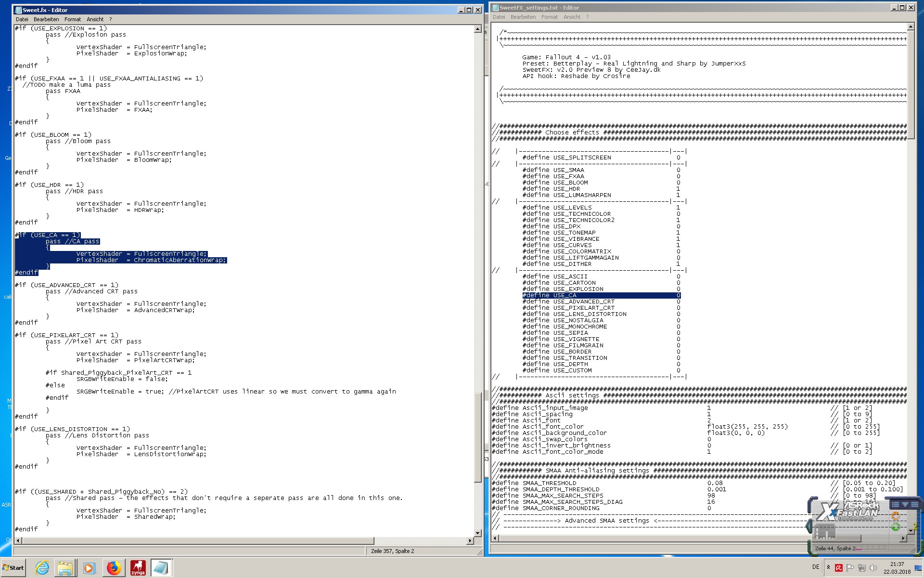Show hidden system tray icons
The width and height of the screenshot is (924, 578).
[828, 567]
